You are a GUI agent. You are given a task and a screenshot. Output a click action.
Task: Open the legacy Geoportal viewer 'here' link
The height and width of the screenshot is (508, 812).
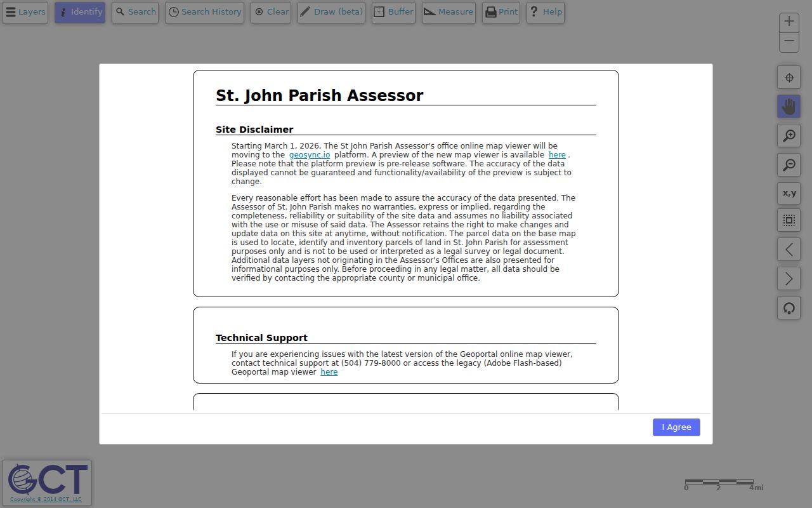click(x=329, y=372)
